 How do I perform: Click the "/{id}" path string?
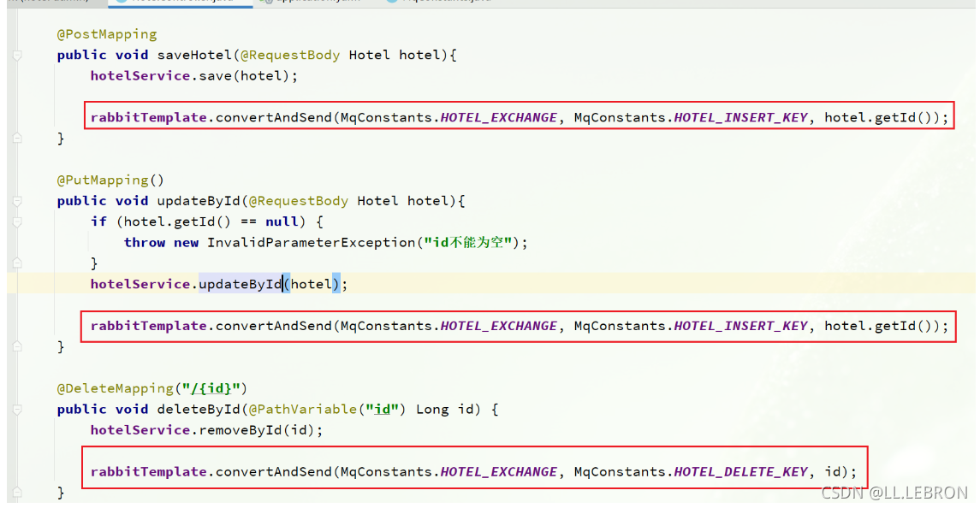[x=211, y=388]
